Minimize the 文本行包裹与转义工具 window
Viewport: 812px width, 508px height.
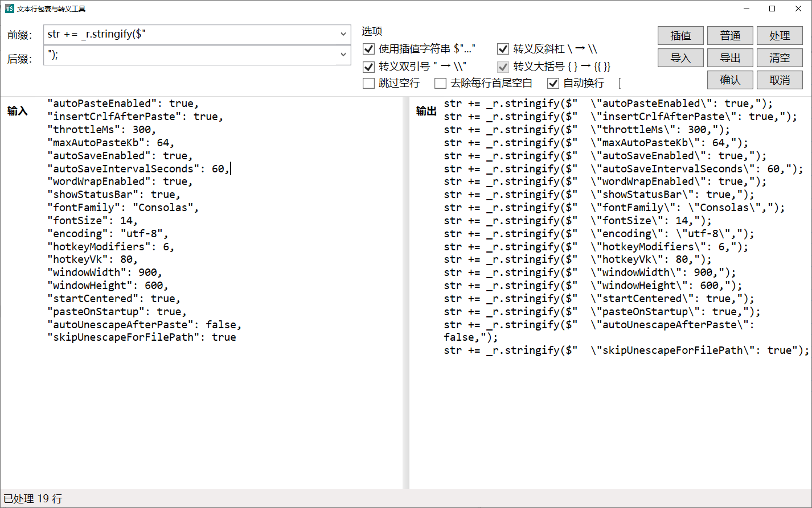tap(746, 9)
